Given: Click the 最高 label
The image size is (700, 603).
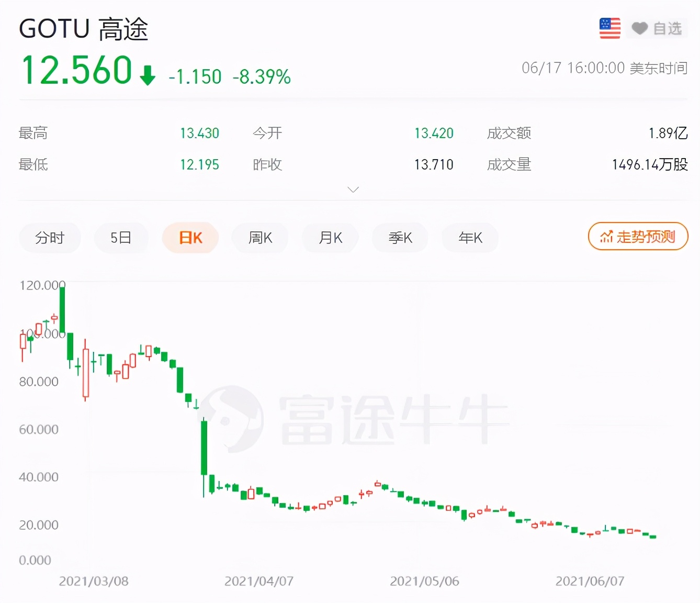Looking at the screenshot, I should coord(33,133).
